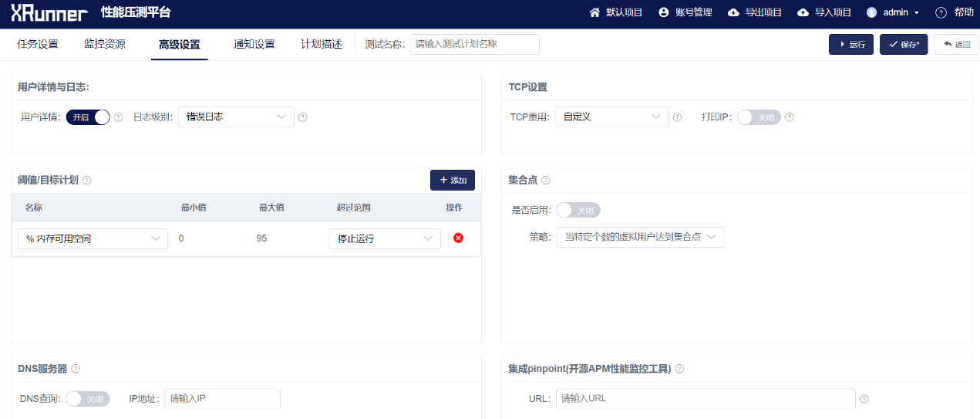
Task: Click help icon beside 集合点 heading
Action: click(x=546, y=181)
